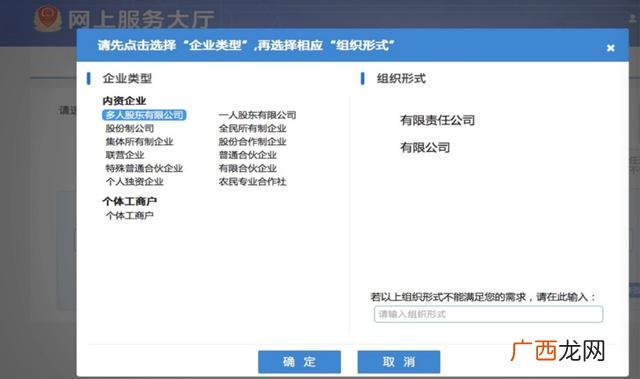This screenshot has height=379, width=640.
Task: Click the 网上服务大厅 emblem logo
Action: coord(47,18)
